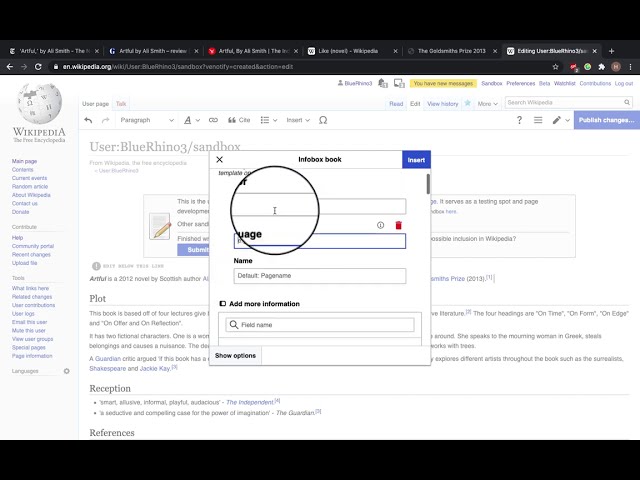The width and height of the screenshot is (640, 480).
Task: Open the Insert dropdown menu
Action: (298, 120)
